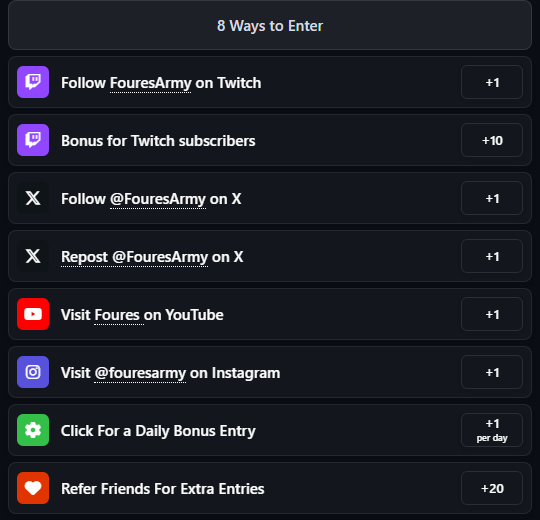The height and width of the screenshot is (520, 540).
Task: Click the Instagram camera icon
Action: [33, 372]
